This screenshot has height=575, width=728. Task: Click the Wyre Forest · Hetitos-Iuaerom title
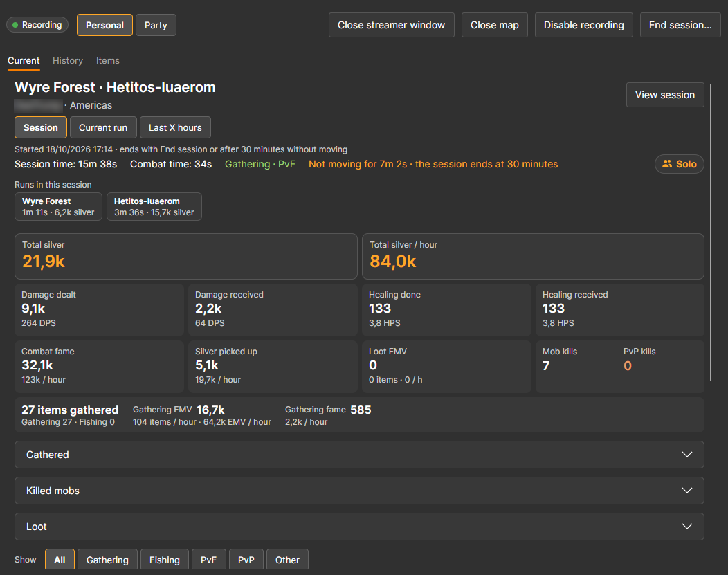point(115,87)
